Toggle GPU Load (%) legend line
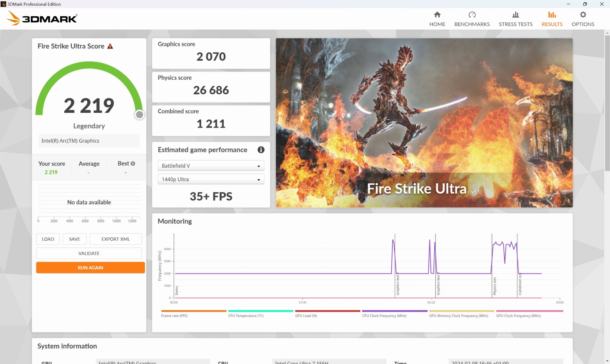The image size is (610, 364). coord(328,313)
